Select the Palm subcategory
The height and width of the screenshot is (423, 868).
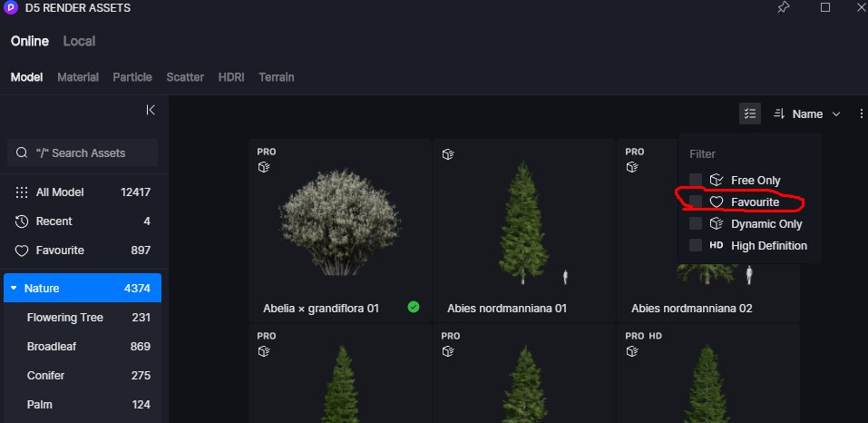coord(83,405)
